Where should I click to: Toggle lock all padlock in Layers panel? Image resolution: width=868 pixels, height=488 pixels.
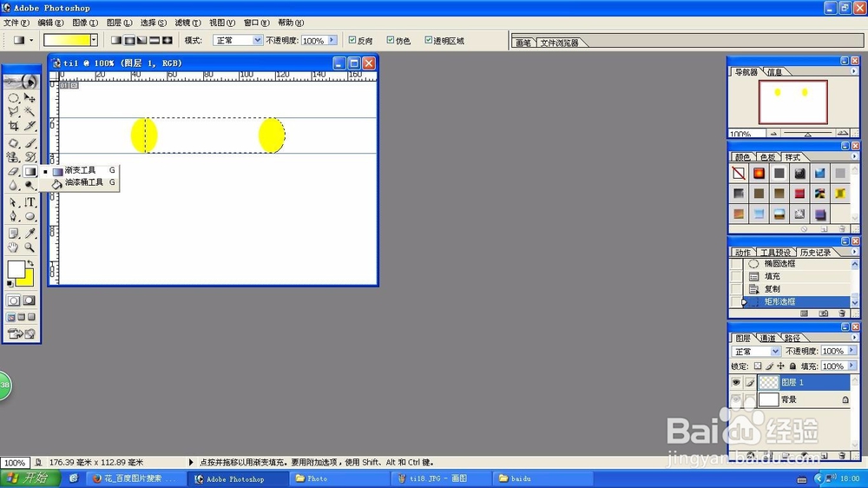tap(792, 366)
